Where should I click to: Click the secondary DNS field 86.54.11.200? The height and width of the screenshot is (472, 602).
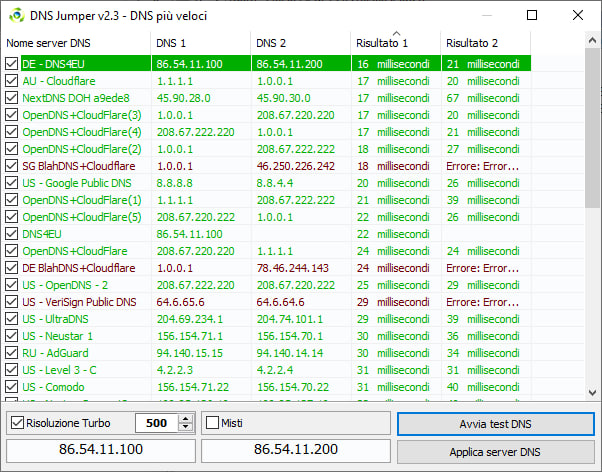(x=296, y=449)
